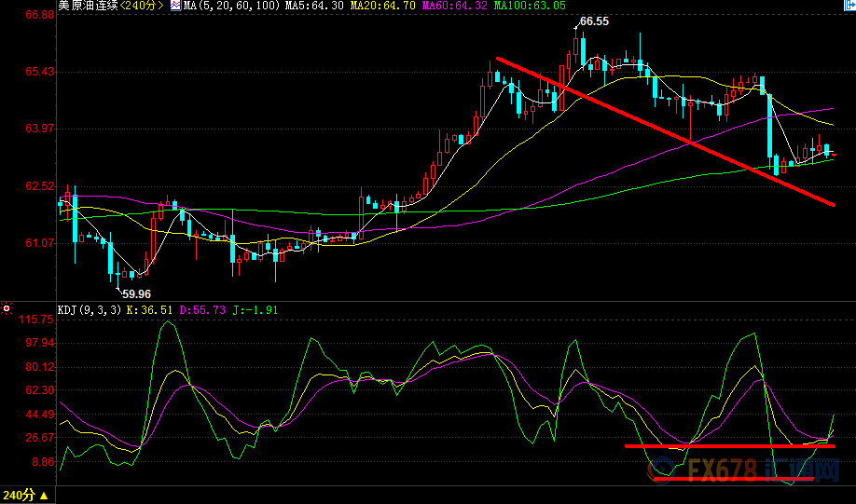Viewport: 856px width, 504px height.
Task: Click the D:55.73 value
Action: coord(202,310)
